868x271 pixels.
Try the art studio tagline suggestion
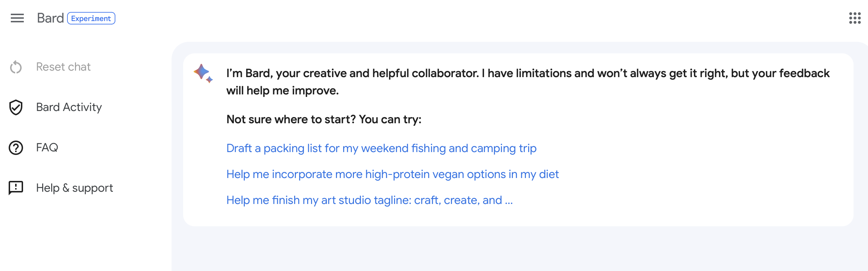[x=369, y=200]
